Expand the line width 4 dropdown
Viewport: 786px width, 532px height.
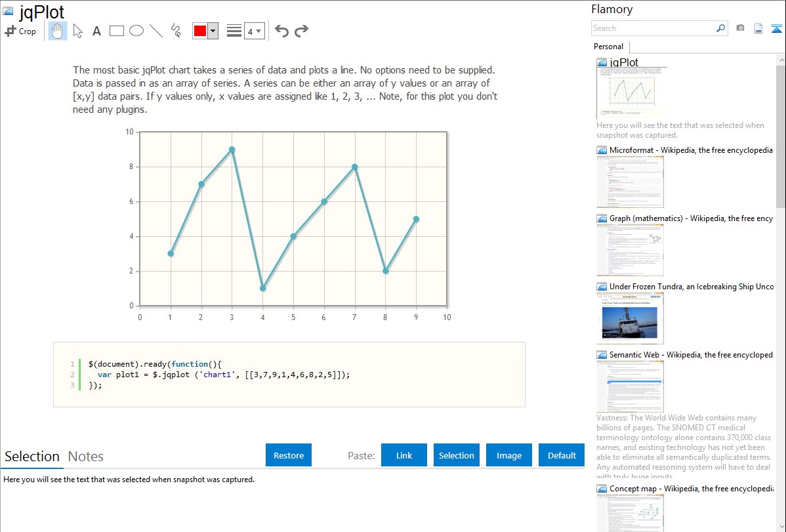[255, 31]
